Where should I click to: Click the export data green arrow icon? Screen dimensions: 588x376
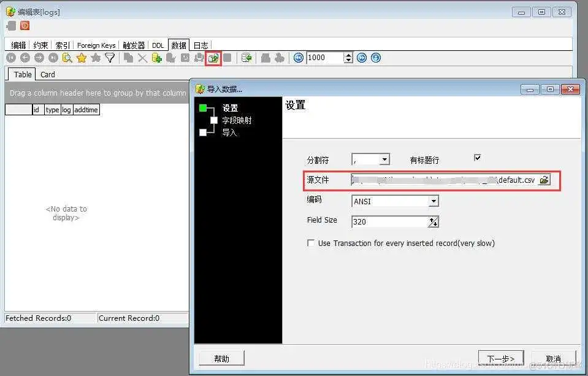(x=246, y=58)
